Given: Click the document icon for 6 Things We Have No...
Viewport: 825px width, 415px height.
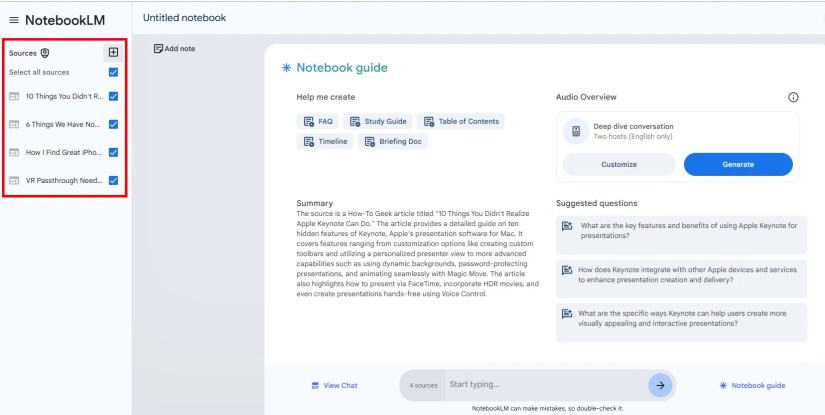Looking at the screenshot, I should coord(14,125).
